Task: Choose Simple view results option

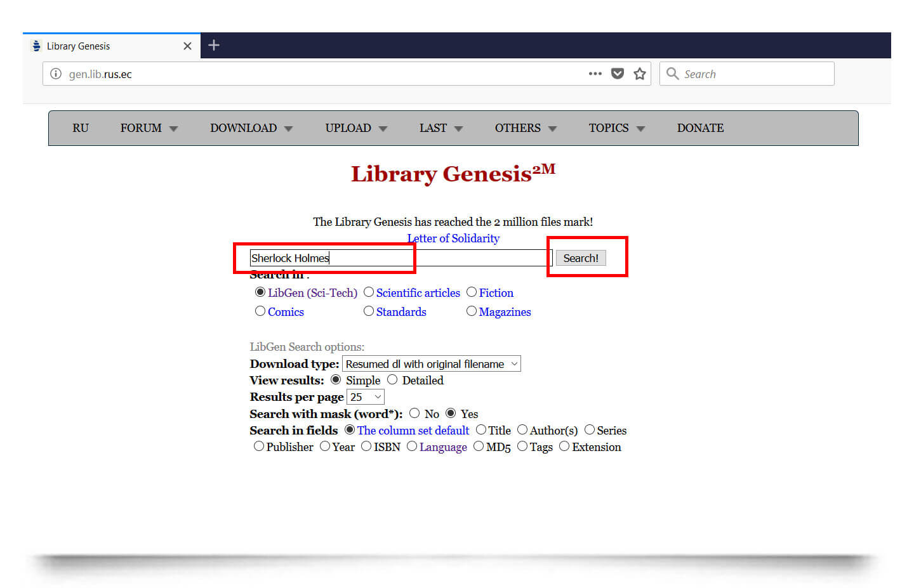Action: pos(336,380)
